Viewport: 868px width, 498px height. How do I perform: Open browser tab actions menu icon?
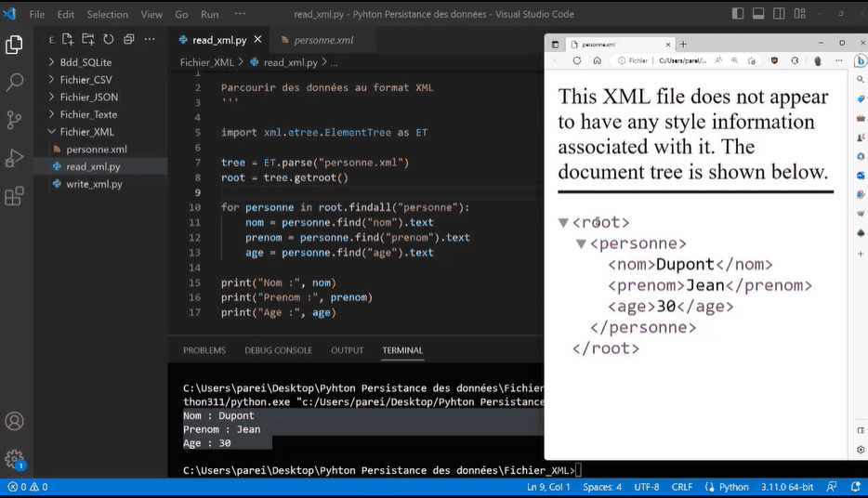coord(555,45)
